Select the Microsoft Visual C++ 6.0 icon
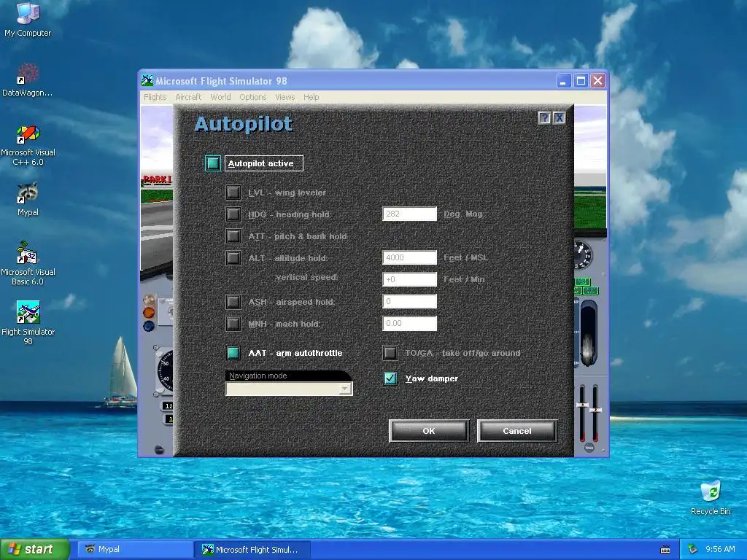This screenshot has width=747, height=560. coord(28,145)
